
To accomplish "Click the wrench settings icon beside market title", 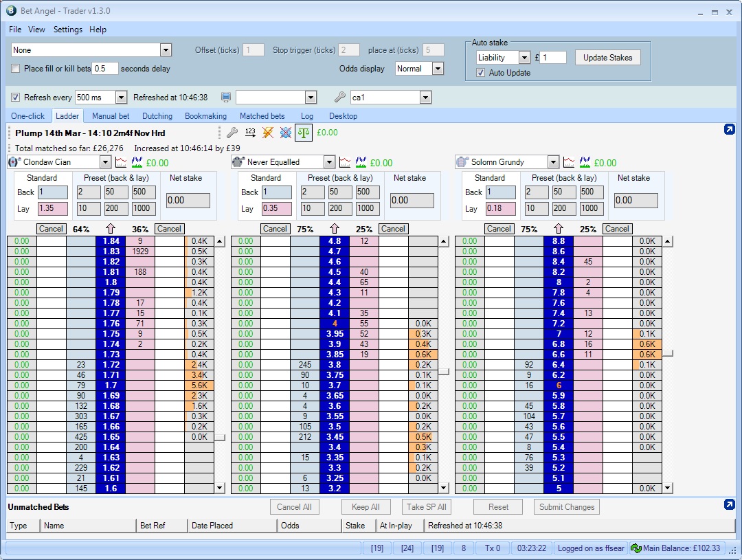I will click(232, 133).
